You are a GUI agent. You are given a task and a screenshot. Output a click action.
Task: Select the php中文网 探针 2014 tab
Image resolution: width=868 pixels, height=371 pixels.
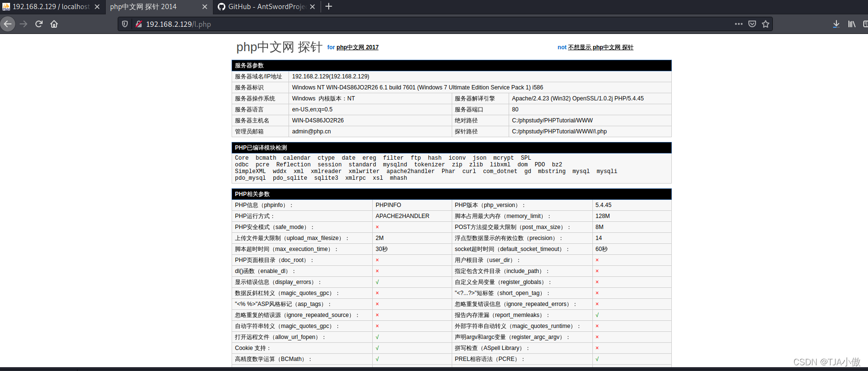[159, 7]
